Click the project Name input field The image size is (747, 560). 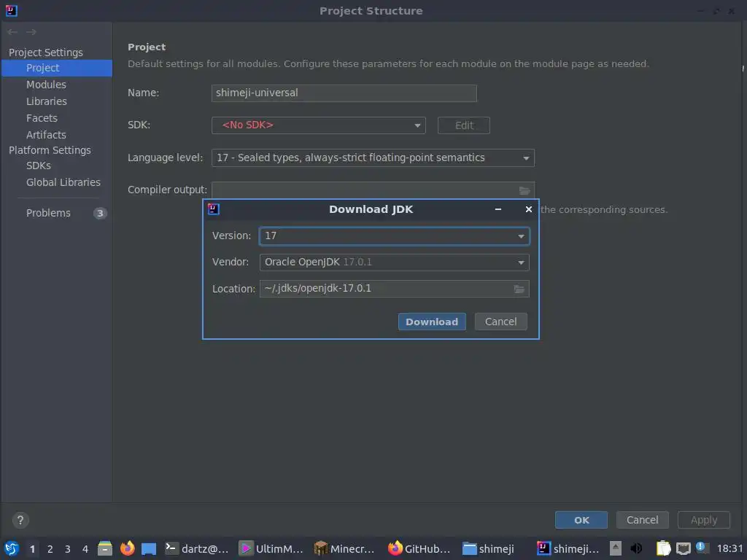[x=344, y=93]
